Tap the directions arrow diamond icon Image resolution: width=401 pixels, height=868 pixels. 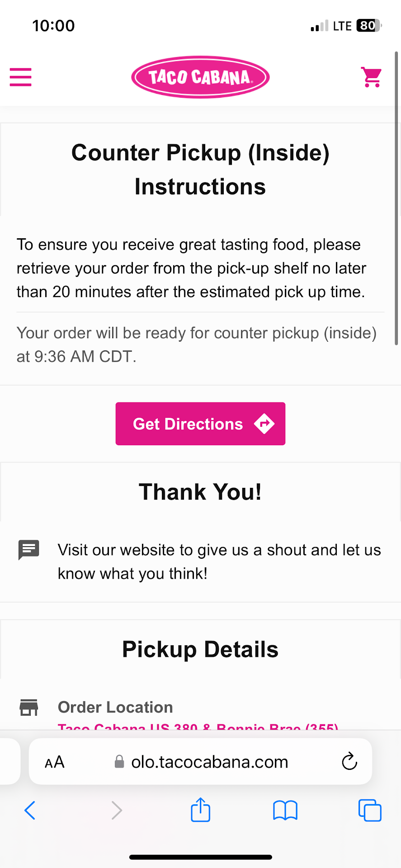[x=264, y=424]
